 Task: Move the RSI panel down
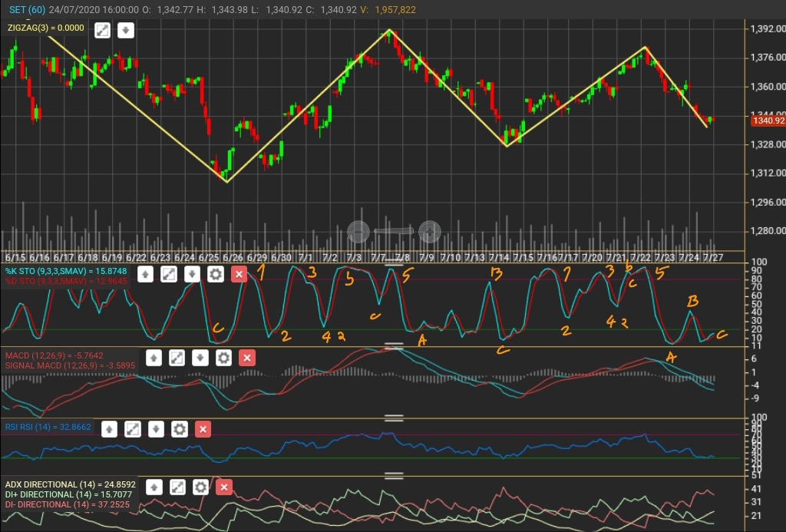click(x=156, y=429)
